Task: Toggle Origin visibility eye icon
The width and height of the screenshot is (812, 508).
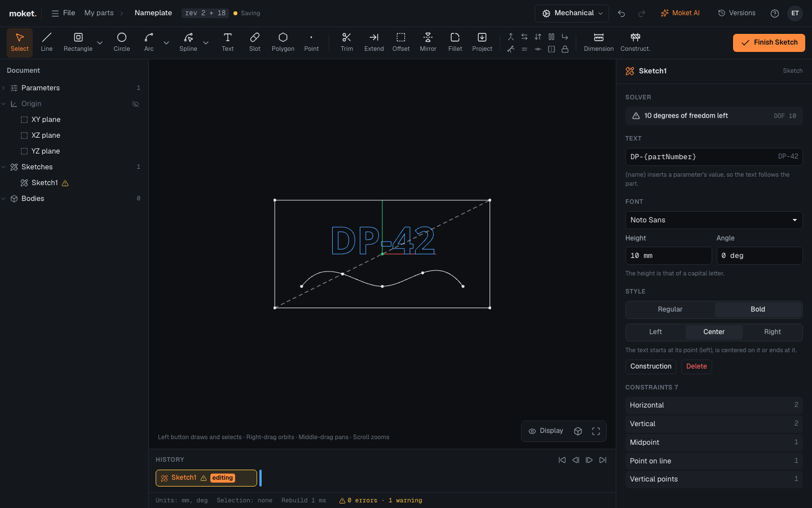Action: coord(136,104)
